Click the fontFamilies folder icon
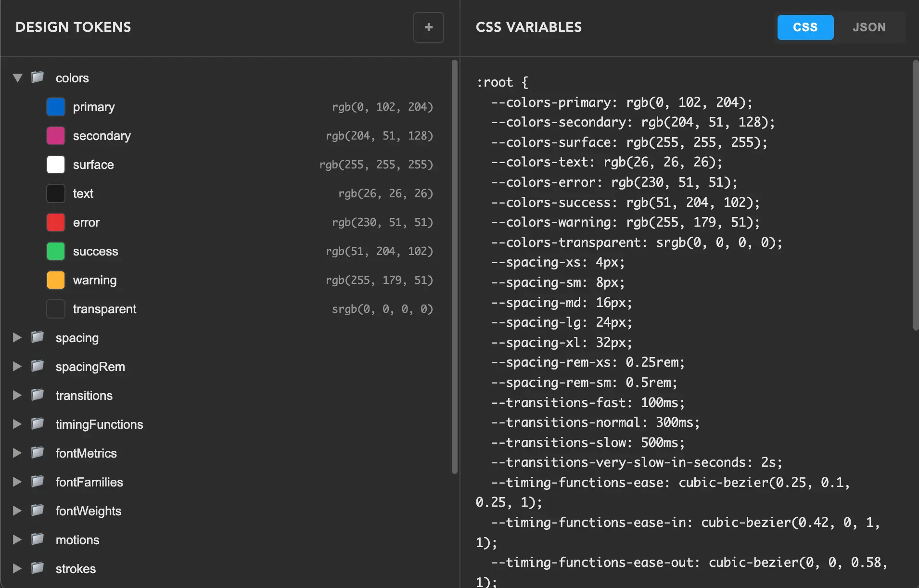919x588 pixels. [x=37, y=482]
